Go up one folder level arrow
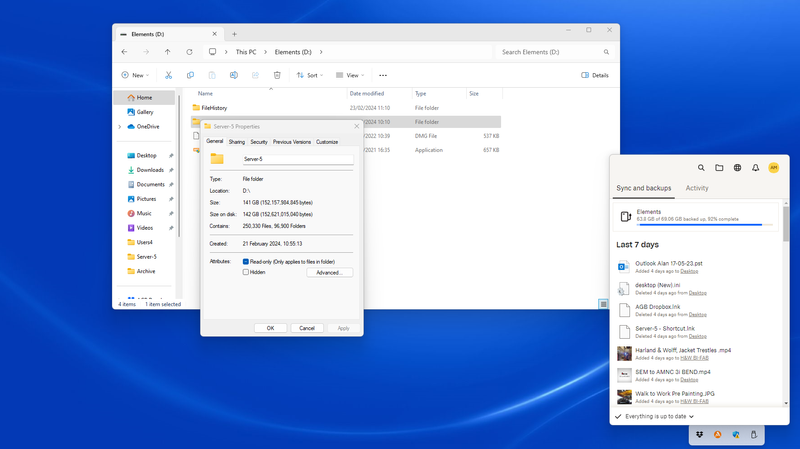The image size is (800, 449). tap(167, 52)
